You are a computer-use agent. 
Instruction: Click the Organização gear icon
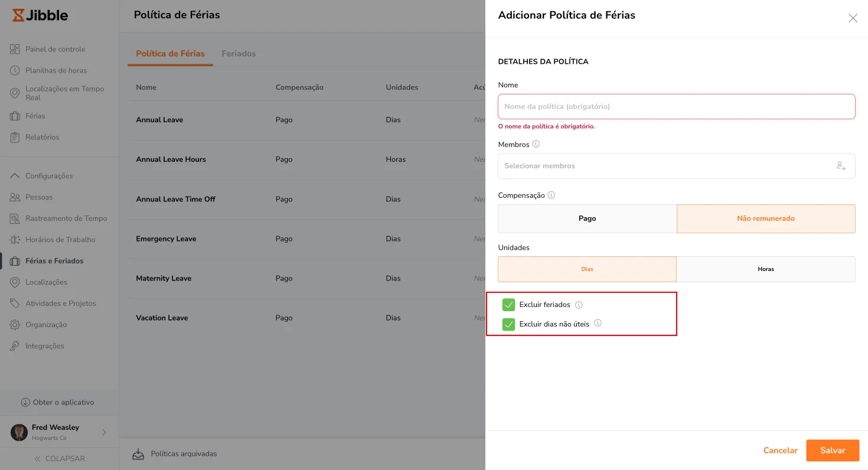[x=15, y=325]
